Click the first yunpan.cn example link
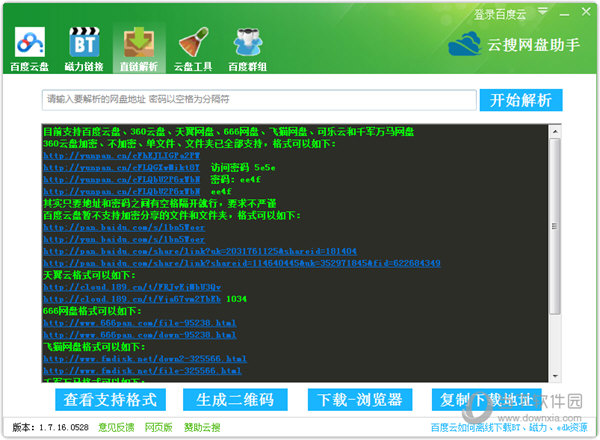The height and width of the screenshot is (440, 600). tap(122, 156)
